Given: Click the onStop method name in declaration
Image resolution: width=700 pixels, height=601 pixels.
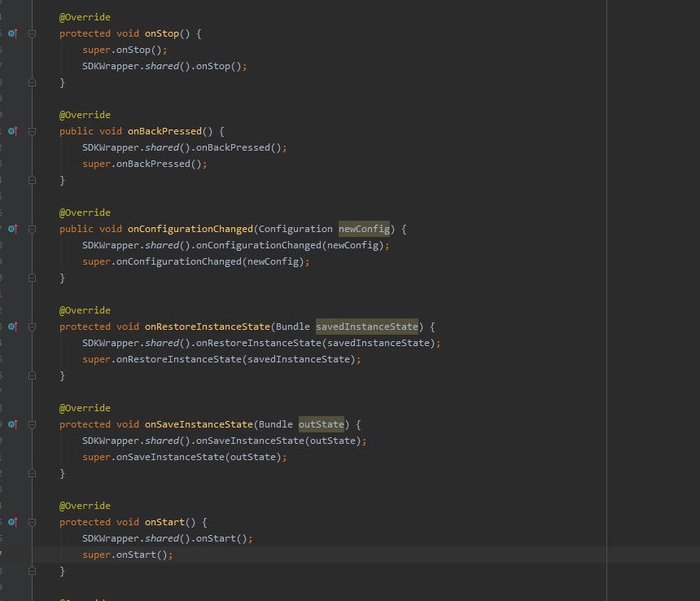Looking at the screenshot, I should (162, 33).
